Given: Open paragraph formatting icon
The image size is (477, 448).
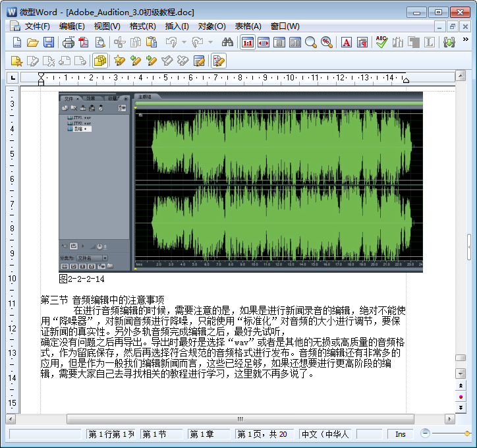Looking at the screenshot, I should click(362, 42).
